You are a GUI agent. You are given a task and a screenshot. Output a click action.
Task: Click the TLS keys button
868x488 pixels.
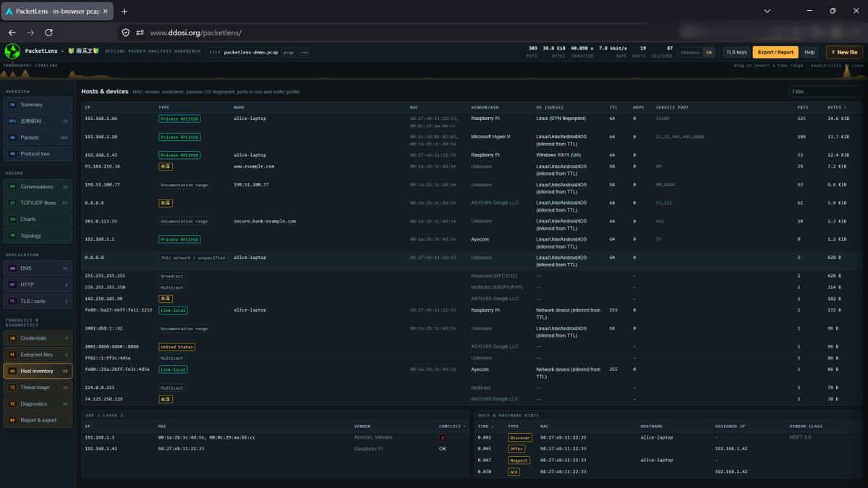736,52
